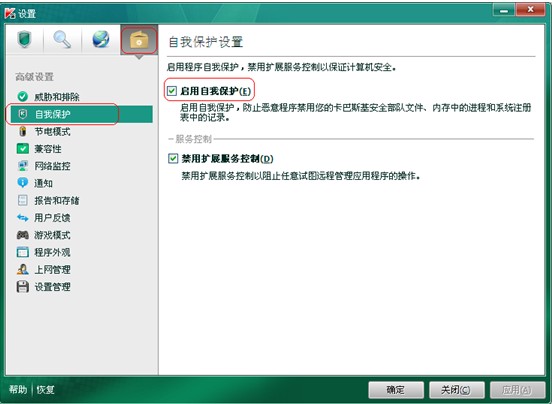Click the 设置管理 floppy disk icon

click(x=23, y=286)
